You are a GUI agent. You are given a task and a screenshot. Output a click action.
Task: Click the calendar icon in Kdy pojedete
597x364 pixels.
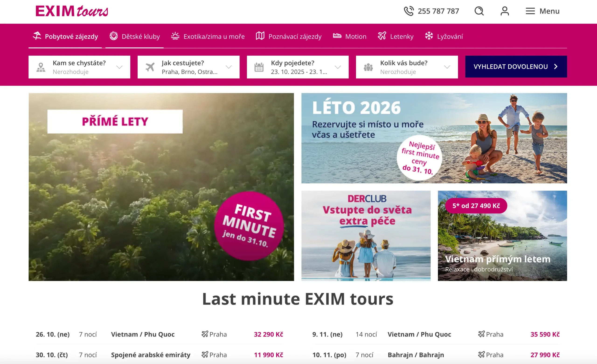259,67
